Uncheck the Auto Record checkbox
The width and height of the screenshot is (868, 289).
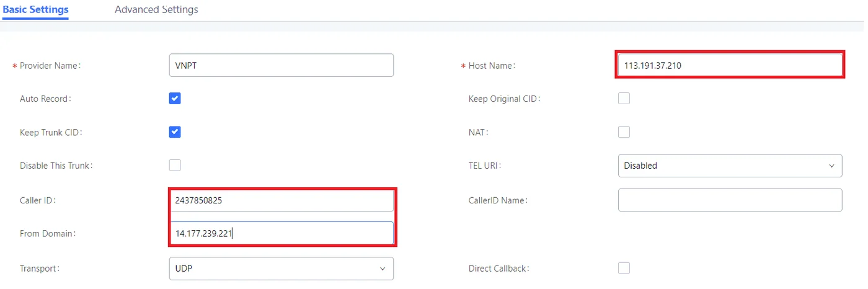point(175,99)
